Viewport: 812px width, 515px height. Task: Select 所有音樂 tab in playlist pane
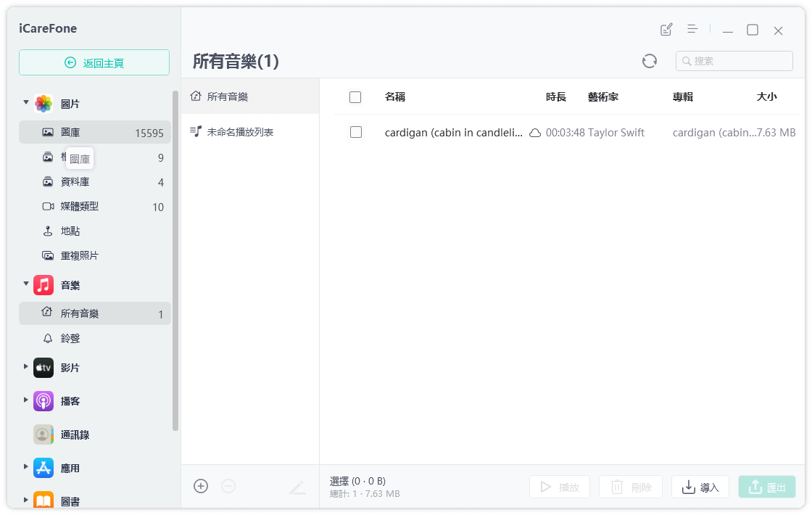point(250,96)
